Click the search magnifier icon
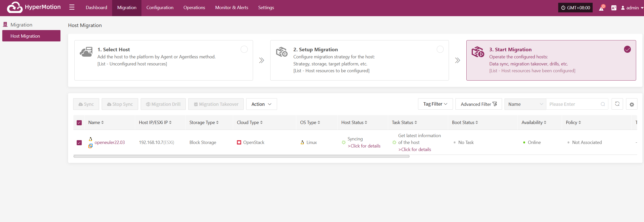The height and width of the screenshot is (222, 644). tap(603, 104)
